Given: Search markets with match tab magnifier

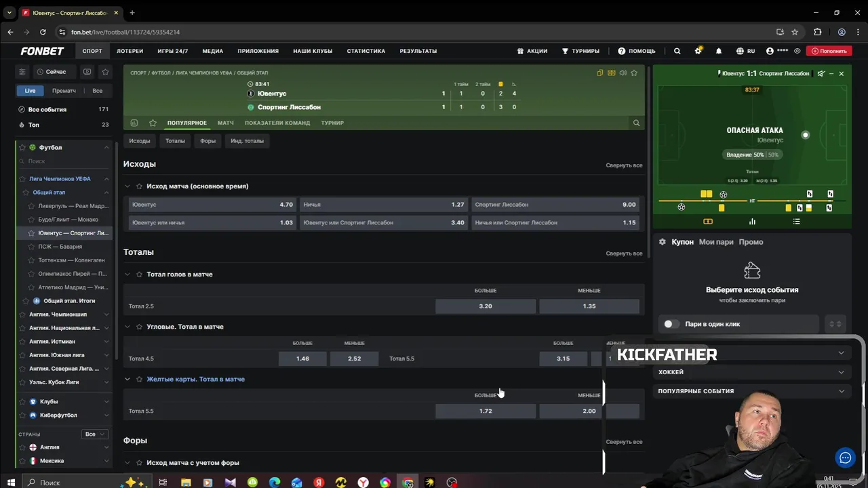Looking at the screenshot, I should pos(636,123).
